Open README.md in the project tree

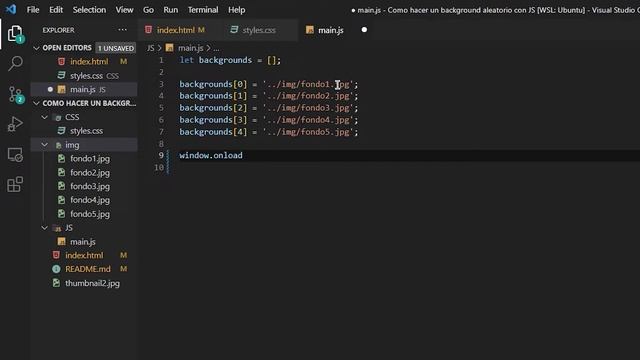coord(88,269)
